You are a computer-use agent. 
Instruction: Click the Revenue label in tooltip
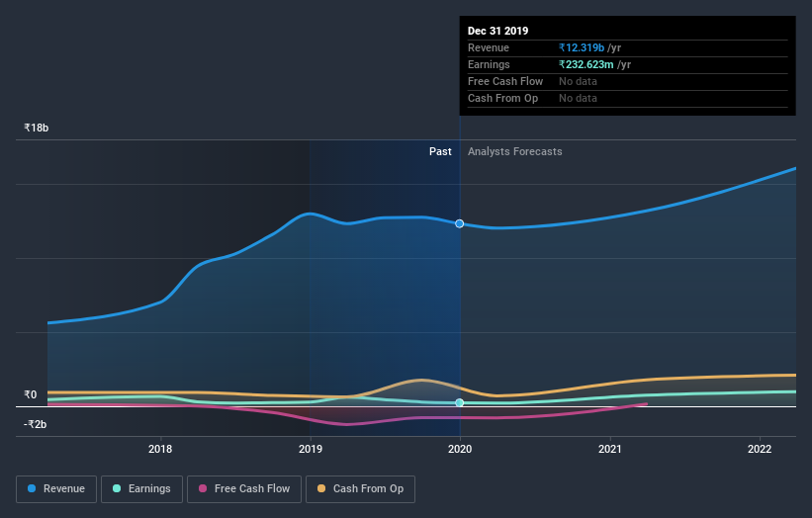[489, 47]
